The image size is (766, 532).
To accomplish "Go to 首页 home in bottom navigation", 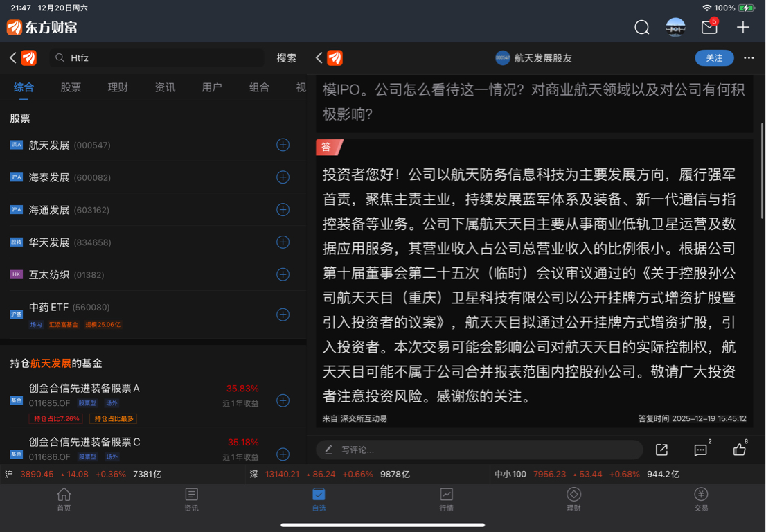I will click(64, 499).
